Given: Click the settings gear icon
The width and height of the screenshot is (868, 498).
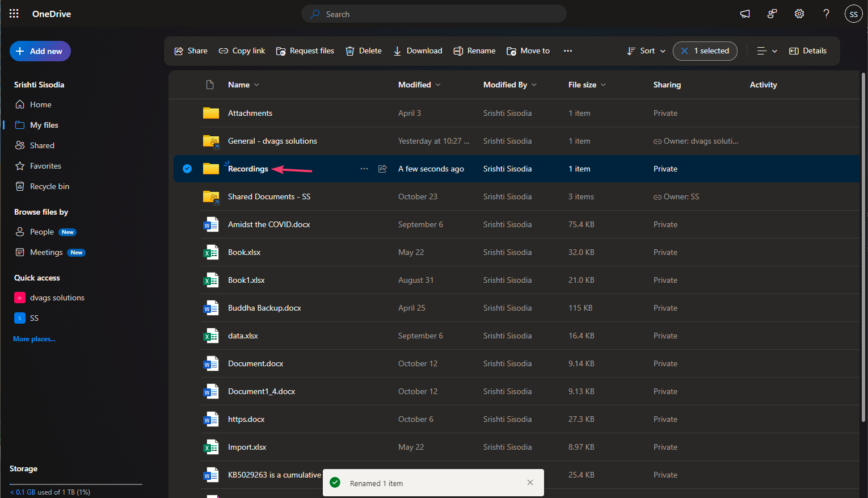Looking at the screenshot, I should point(799,14).
